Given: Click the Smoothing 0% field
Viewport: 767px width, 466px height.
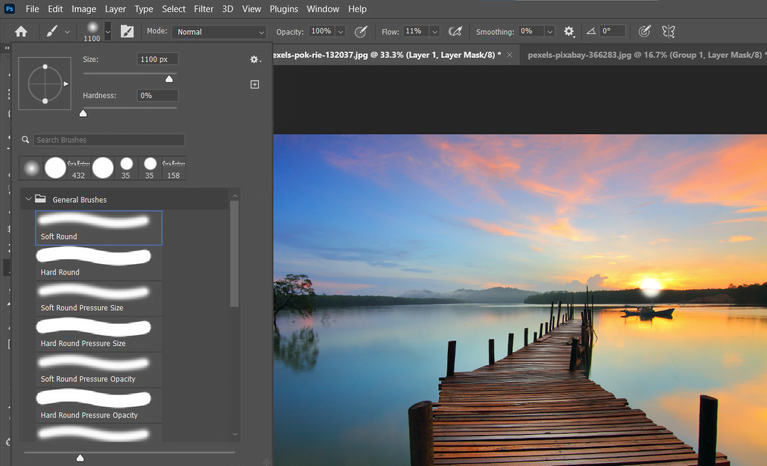Looking at the screenshot, I should coord(531,31).
